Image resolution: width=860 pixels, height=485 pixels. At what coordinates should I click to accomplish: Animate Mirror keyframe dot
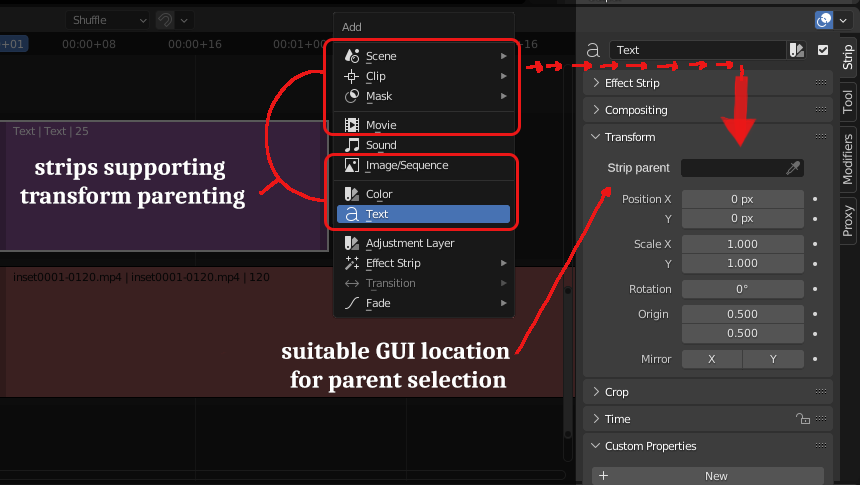click(815, 359)
